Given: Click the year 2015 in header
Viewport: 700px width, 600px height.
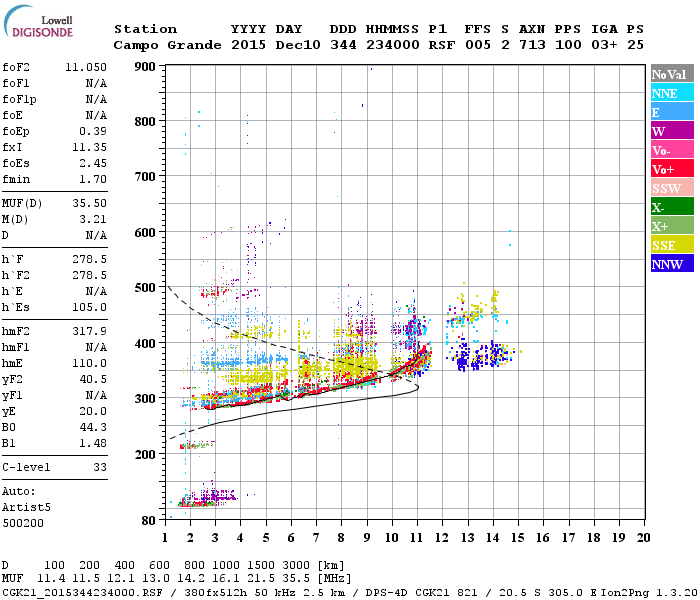Looking at the screenshot, I should pos(248,45).
